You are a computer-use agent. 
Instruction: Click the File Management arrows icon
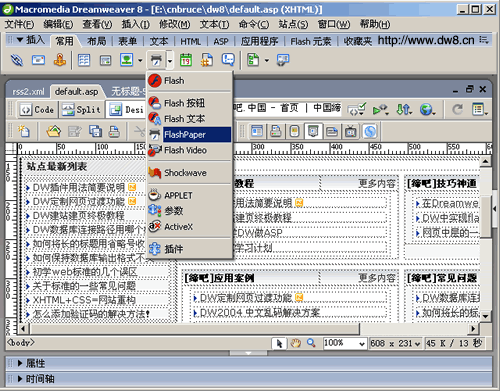[404, 109]
